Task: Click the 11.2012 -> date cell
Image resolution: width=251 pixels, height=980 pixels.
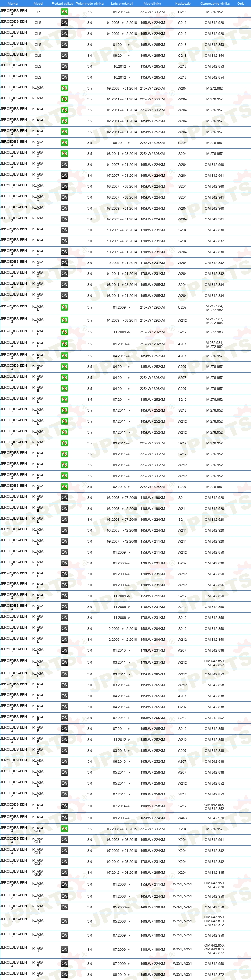Action: (x=121, y=740)
